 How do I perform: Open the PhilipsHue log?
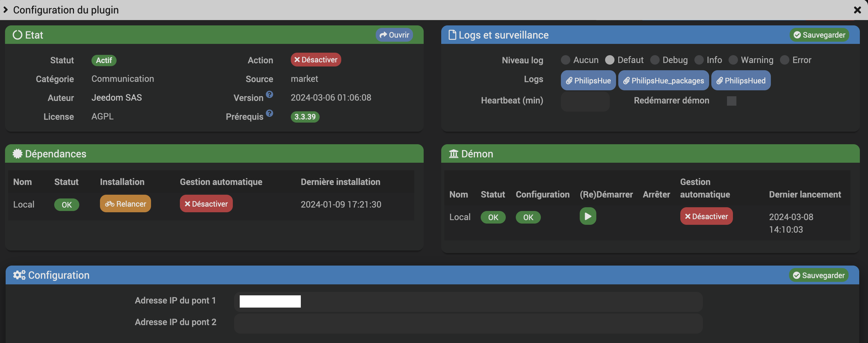click(x=588, y=81)
